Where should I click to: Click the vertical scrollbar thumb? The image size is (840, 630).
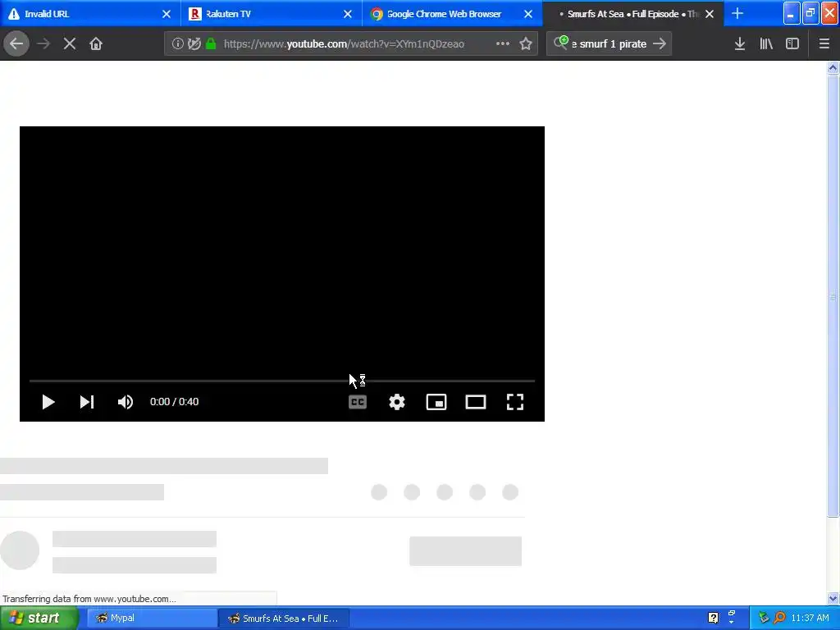(833, 295)
